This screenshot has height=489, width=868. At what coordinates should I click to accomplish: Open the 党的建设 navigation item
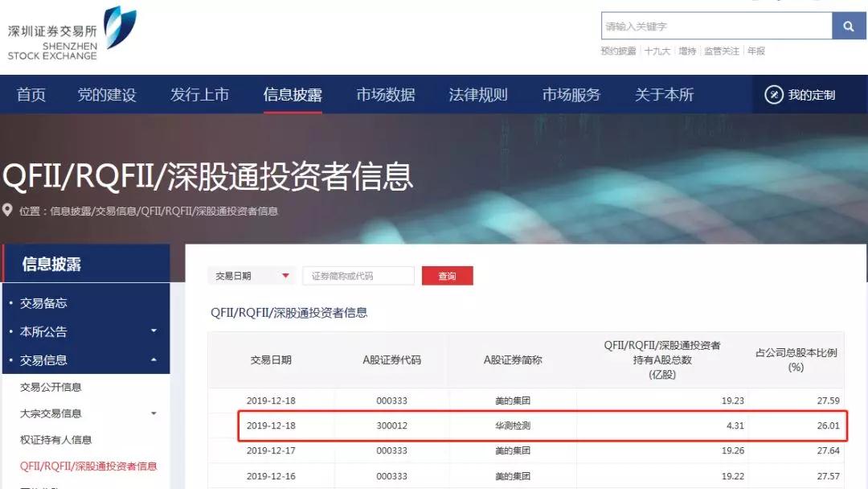107,95
